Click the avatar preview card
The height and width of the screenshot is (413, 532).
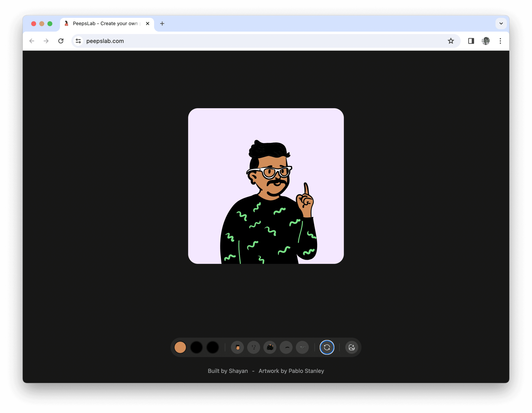tap(266, 186)
